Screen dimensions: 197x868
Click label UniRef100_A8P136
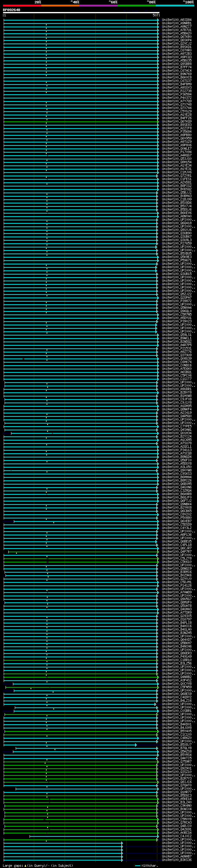177,535
